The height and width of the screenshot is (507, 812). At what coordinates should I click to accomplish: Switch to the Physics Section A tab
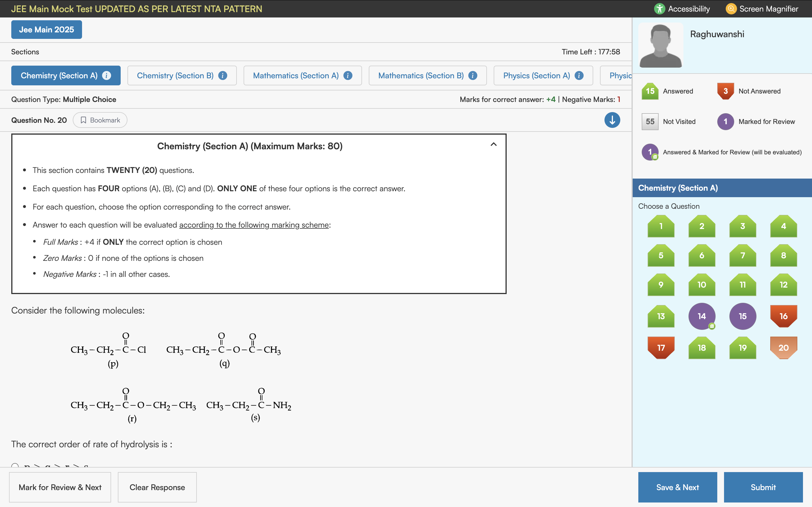(x=537, y=75)
